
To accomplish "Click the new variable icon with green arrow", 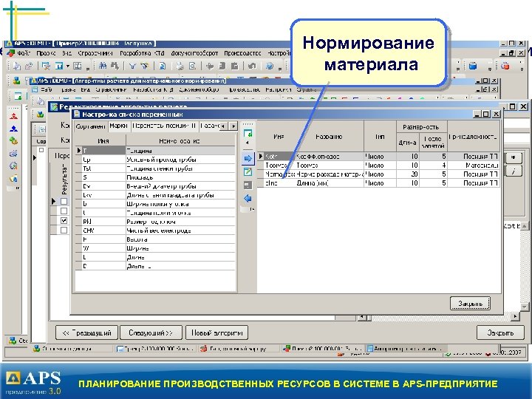I will 248,134.
